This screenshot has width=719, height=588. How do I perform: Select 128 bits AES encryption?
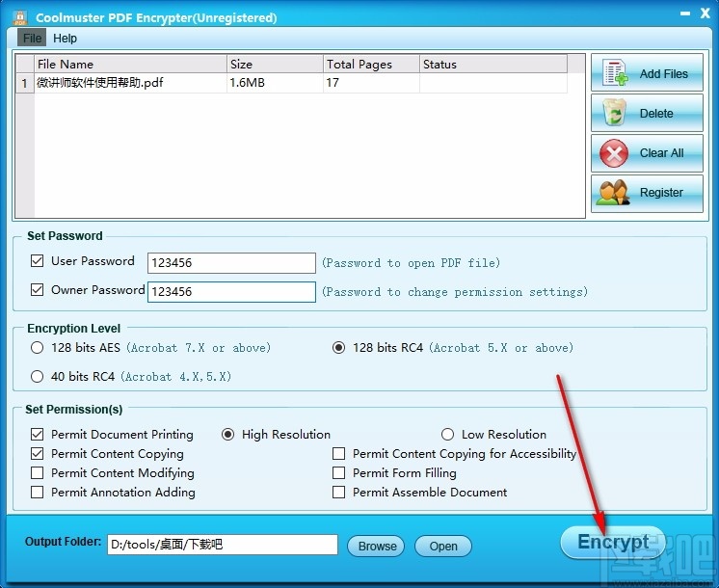38,348
